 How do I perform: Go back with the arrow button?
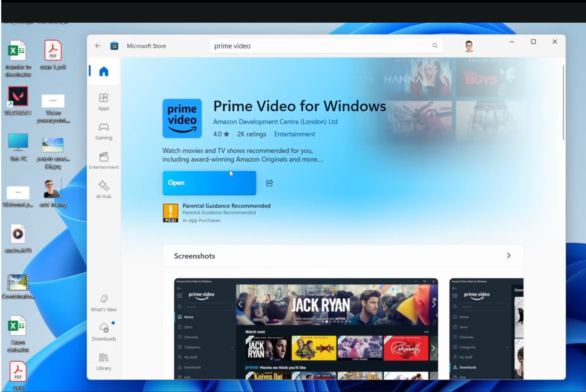(98, 46)
